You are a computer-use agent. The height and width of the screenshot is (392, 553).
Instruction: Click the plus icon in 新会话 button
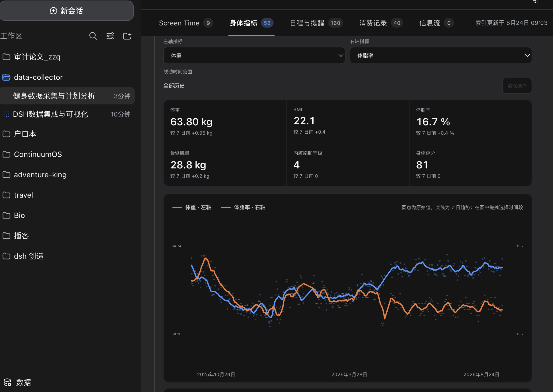54,11
